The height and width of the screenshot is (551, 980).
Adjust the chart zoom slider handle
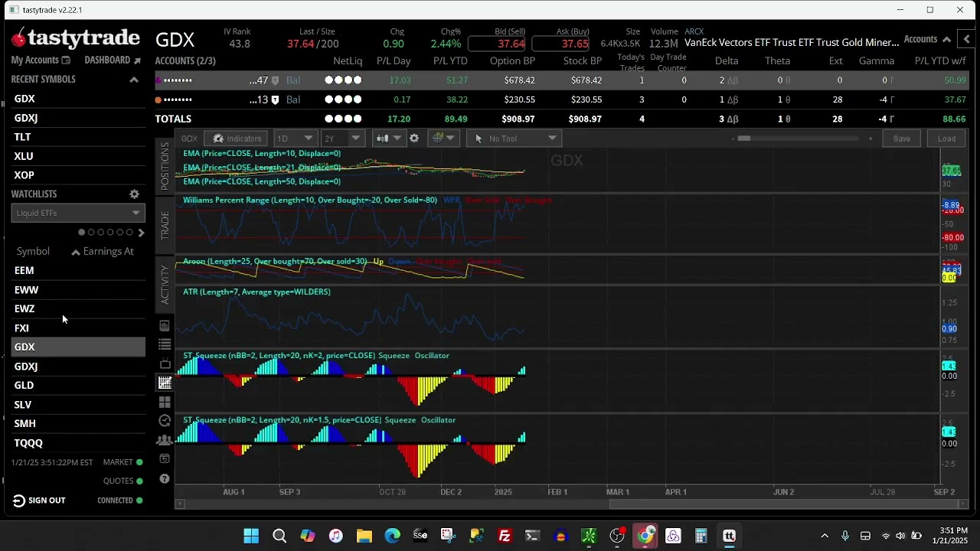[x=743, y=139]
